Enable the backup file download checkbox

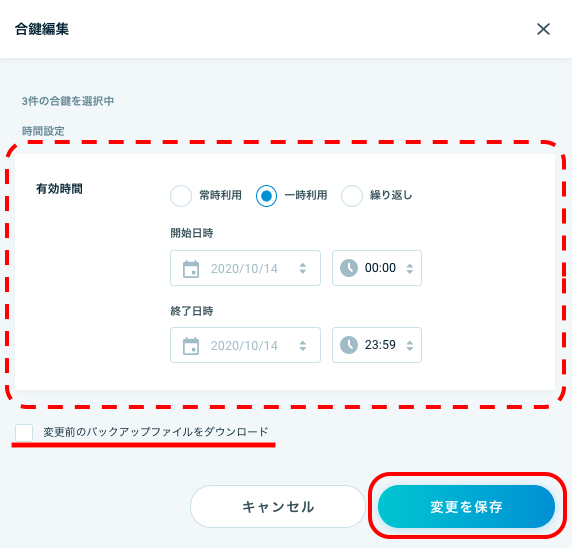(24, 432)
